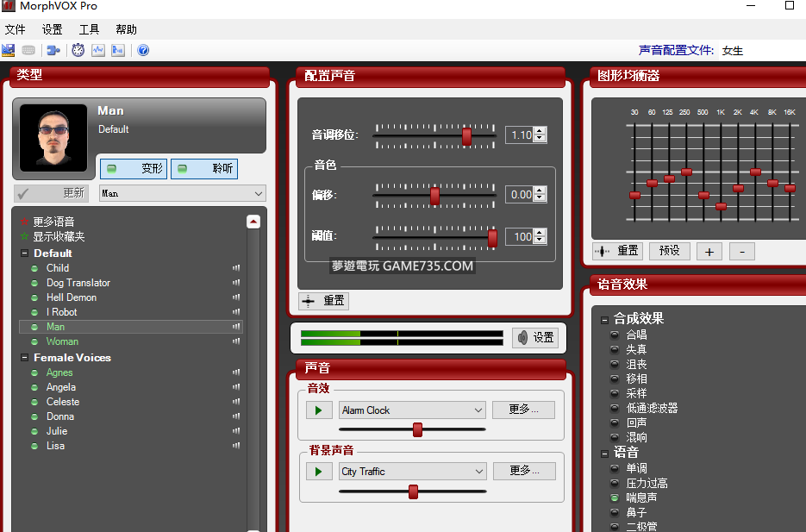Click the red collapse arrow above voice list
This screenshot has width=806, height=532.
point(253,222)
